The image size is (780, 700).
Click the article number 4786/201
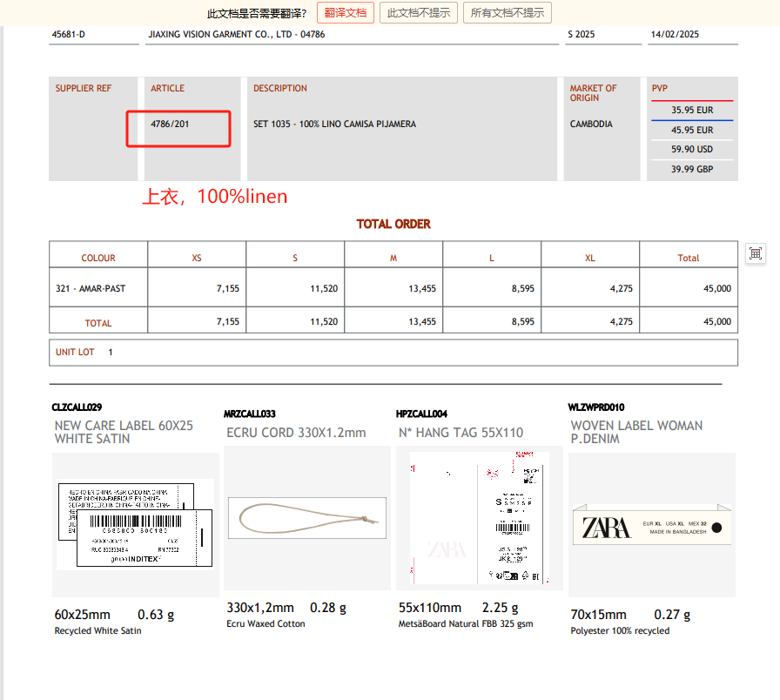click(x=170, y=125)
